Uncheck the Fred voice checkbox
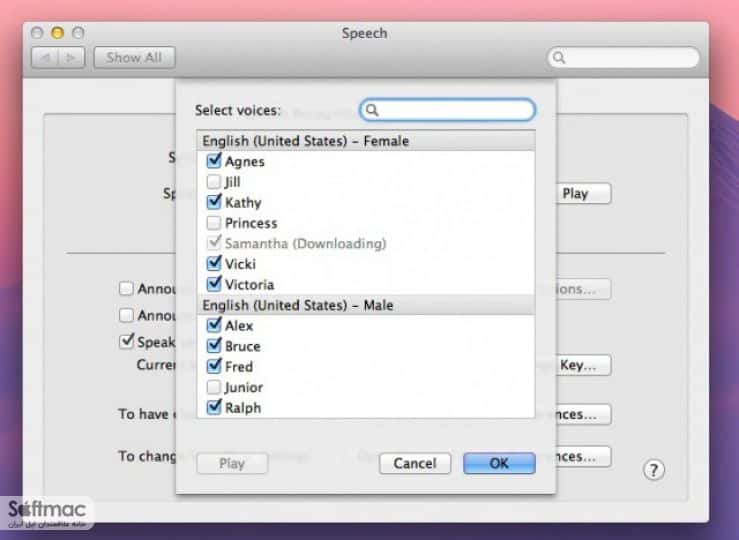The width and height of the screenshot is (739, 540). [x=213, y=366]
